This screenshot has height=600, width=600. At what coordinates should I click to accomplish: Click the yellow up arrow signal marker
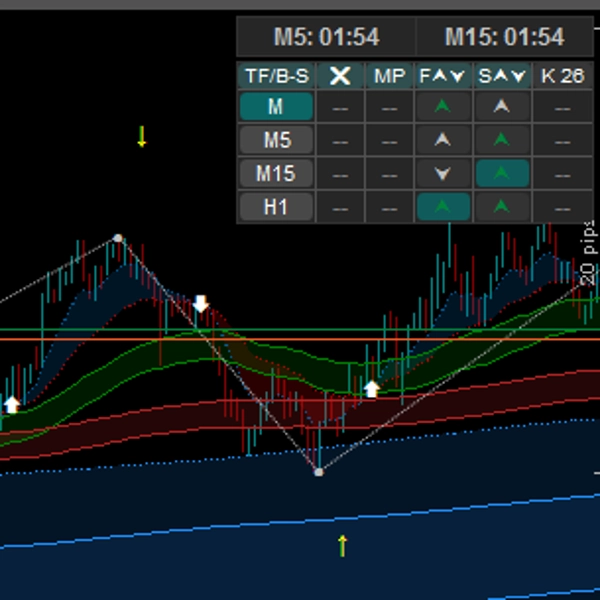[342, 546]
